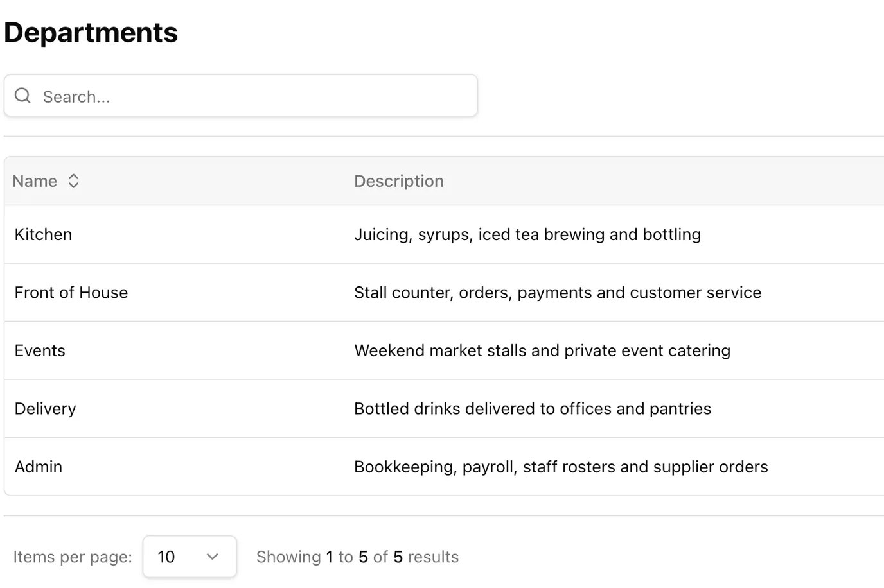Select the Events department name
Viewport: 884px width, 588px height.
(40, 350)
